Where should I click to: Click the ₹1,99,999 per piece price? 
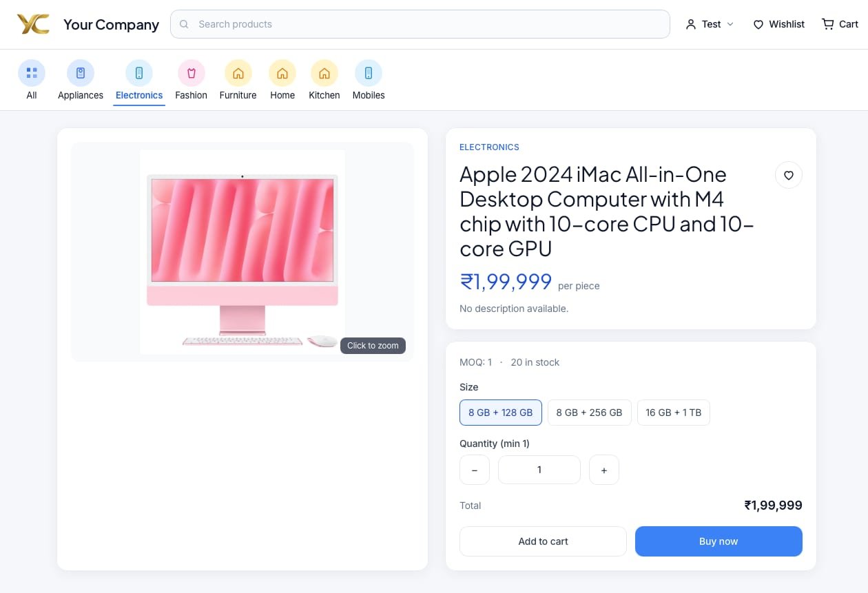529,282
